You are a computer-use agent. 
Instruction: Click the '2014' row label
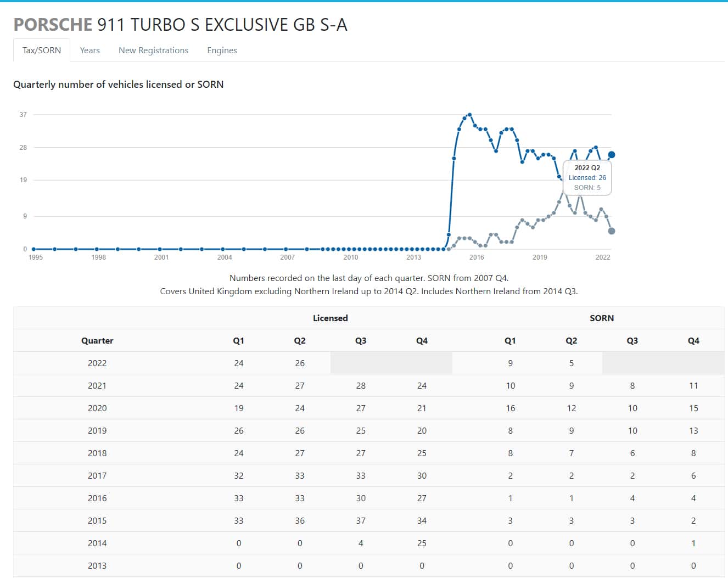point(97,543)
